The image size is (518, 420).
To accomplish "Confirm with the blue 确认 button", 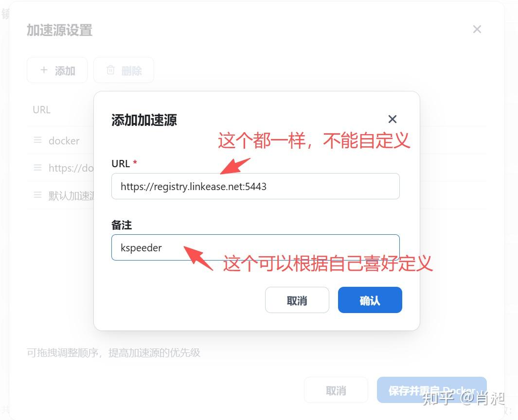I will [x=370, y=300].
